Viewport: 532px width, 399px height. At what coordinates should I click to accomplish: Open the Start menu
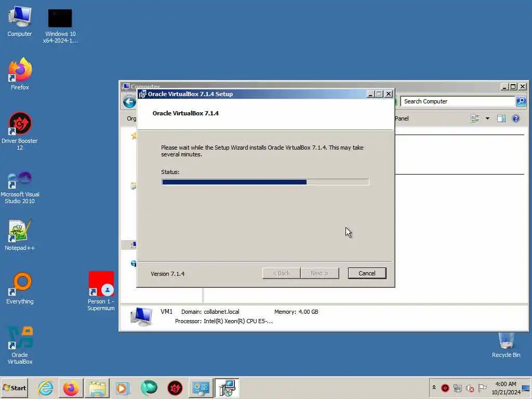pyautogui.click(x=14, y=388)
